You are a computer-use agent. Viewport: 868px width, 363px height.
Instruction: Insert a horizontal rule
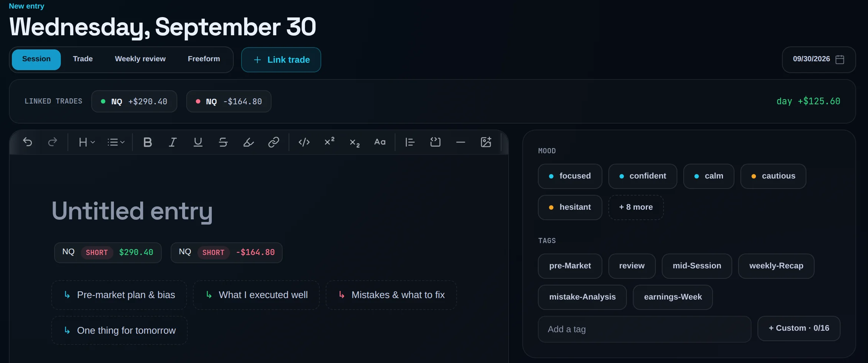point(461,142)
